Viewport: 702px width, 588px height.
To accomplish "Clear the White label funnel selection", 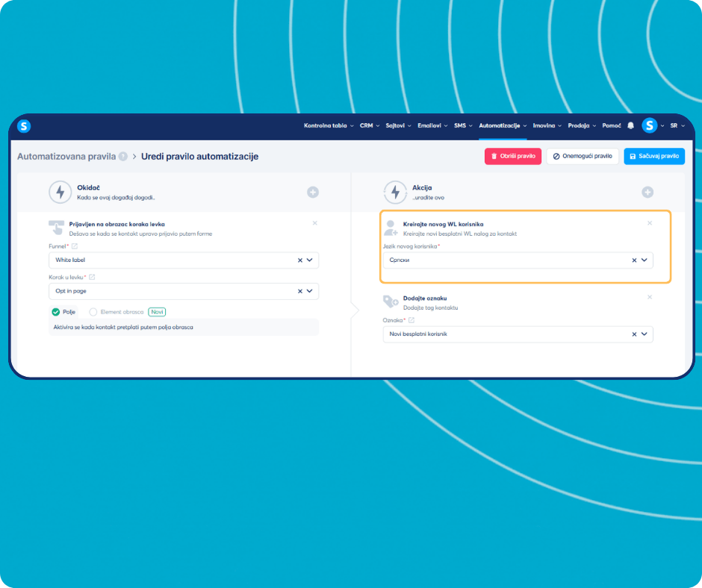I will (x=300, y=260).
